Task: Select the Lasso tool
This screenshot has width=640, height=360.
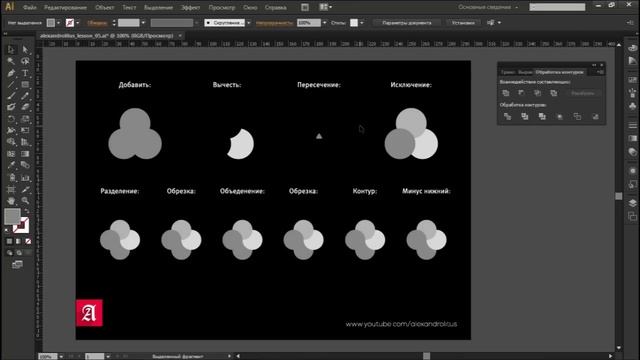Action: click(25, 61)
